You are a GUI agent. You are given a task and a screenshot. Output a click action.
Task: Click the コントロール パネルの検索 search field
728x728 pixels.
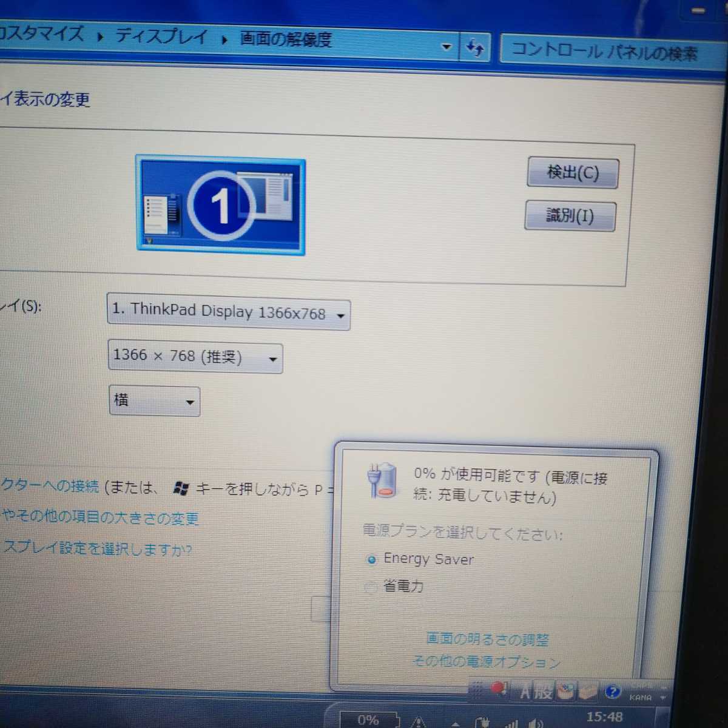(612, 51)
